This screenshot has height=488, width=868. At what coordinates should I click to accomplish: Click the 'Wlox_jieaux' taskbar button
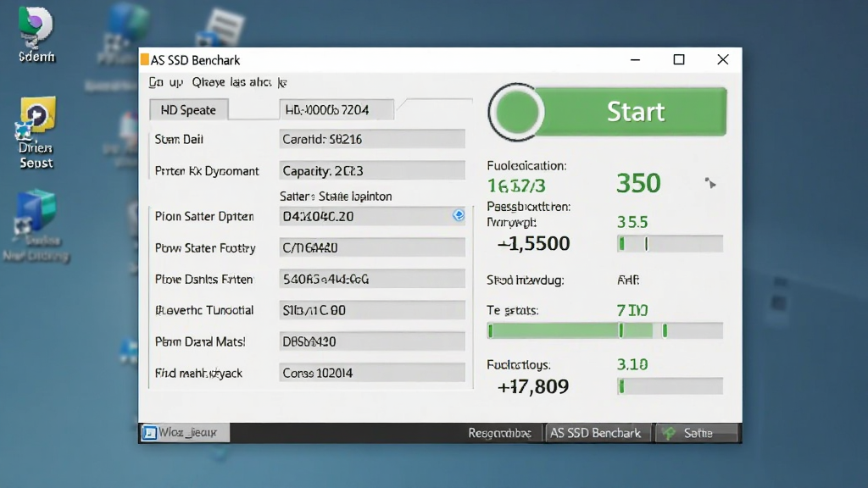(x=185, y=433)
